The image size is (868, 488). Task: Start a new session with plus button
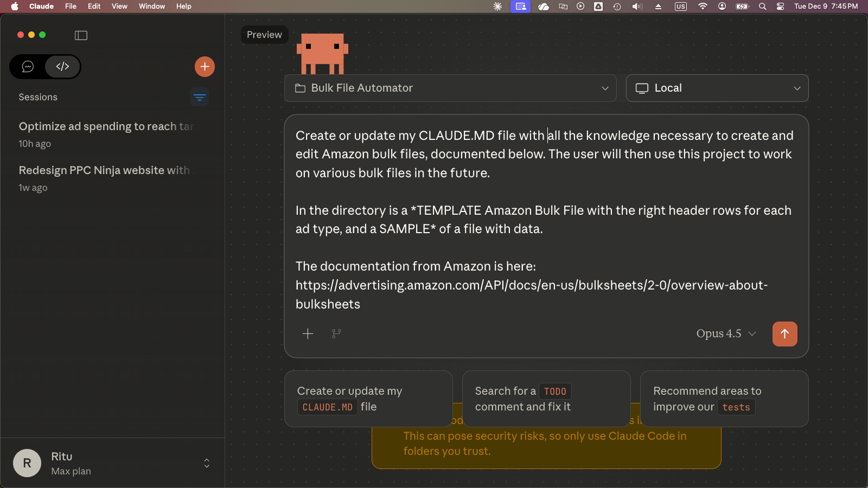point(205,67)
